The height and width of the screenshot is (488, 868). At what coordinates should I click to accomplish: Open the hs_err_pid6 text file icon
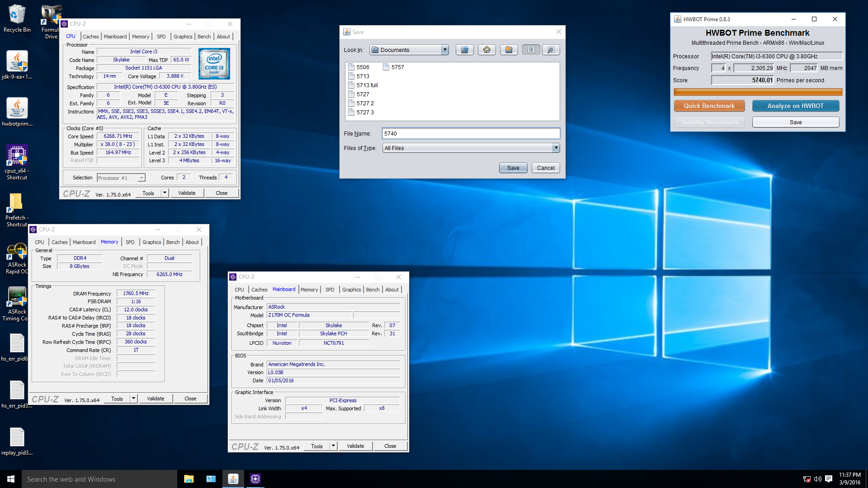(17, 347)
